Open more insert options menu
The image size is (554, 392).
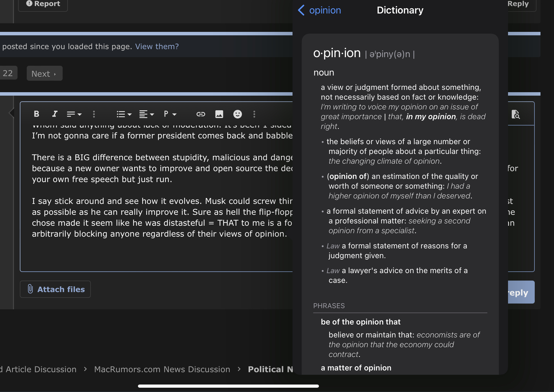pos(254,114)
